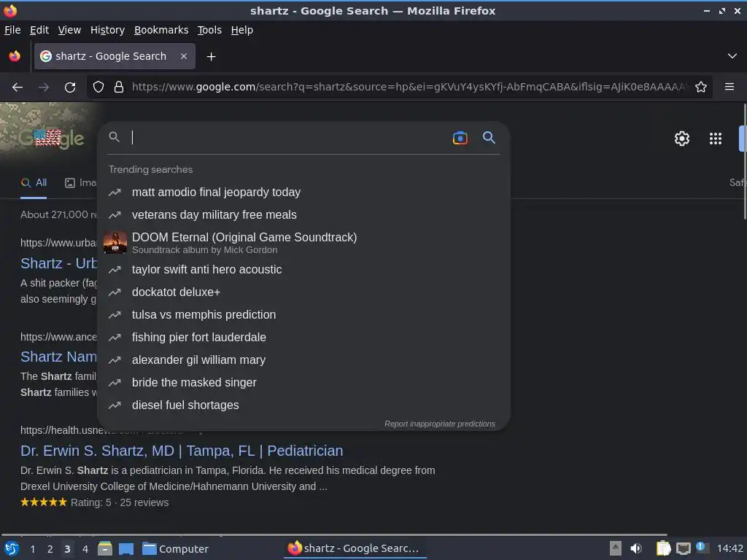The height and width of the screenshot is (560, 747).
Task: Select suggestion matt amodio final jeopardy today
Action: coord(303,192)
